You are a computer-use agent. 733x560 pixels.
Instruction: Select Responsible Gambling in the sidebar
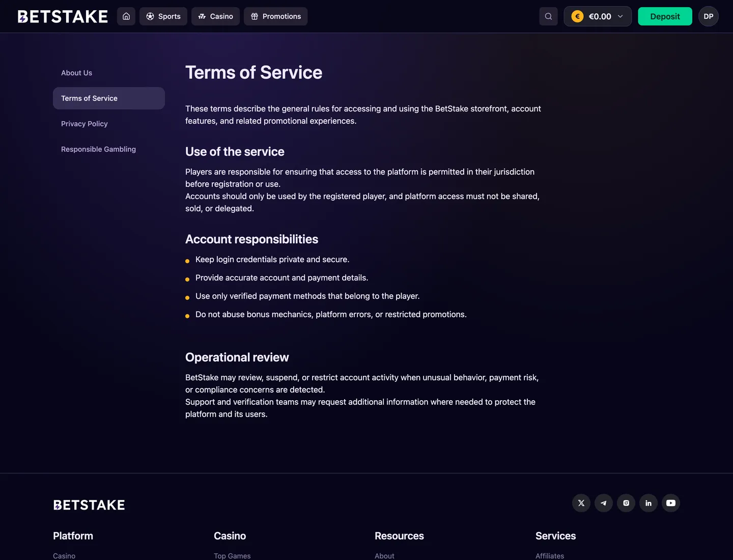tap(98, 149)
